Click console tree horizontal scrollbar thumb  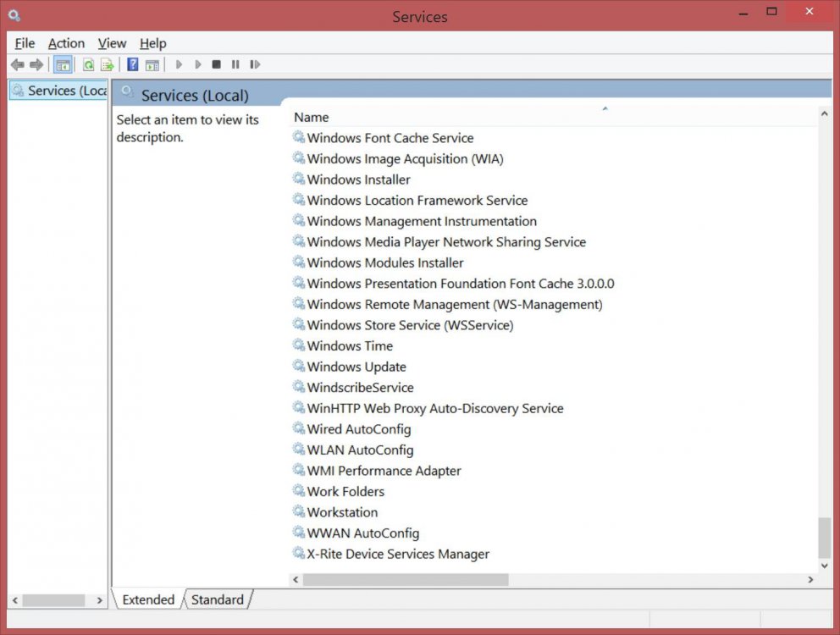pyautogui.click(x=53, y=600)
